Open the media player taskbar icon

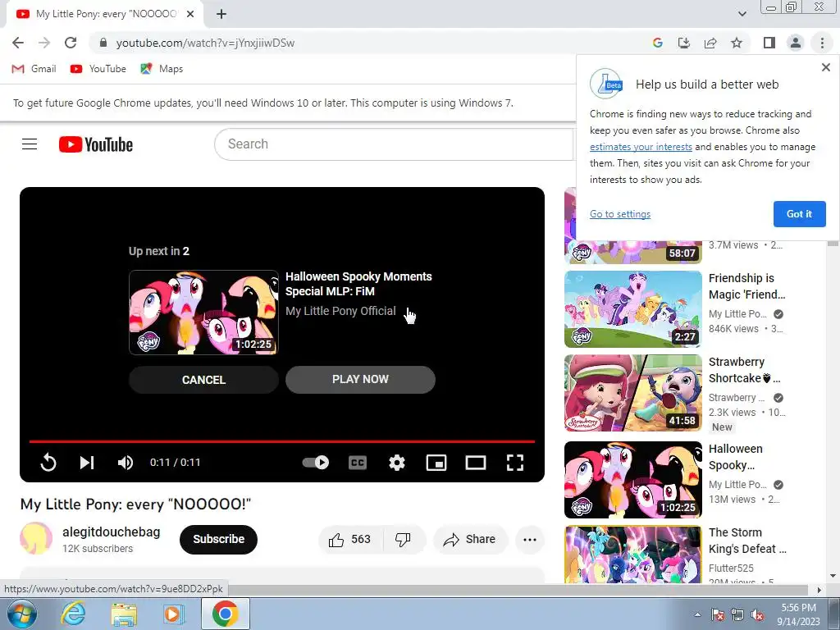point(172,614)
